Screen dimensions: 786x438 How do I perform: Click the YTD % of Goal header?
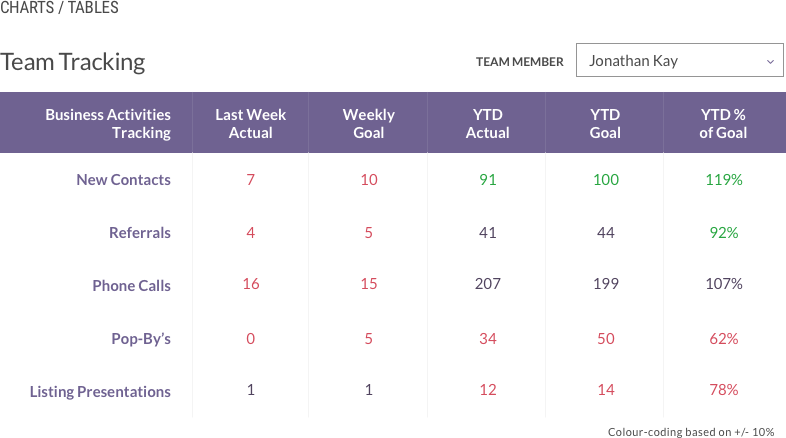(723, 123)
